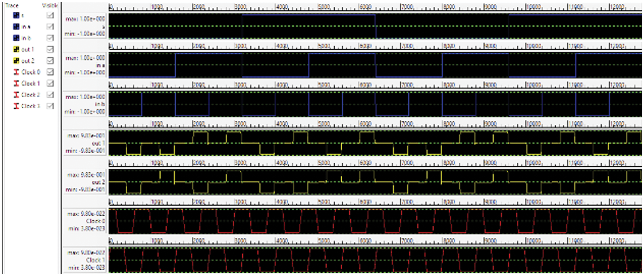Image resolution: width=644 pixels, height=276 pixels.
Task: Select the red Clock 3 icon
Action: [x=16, y=106]
